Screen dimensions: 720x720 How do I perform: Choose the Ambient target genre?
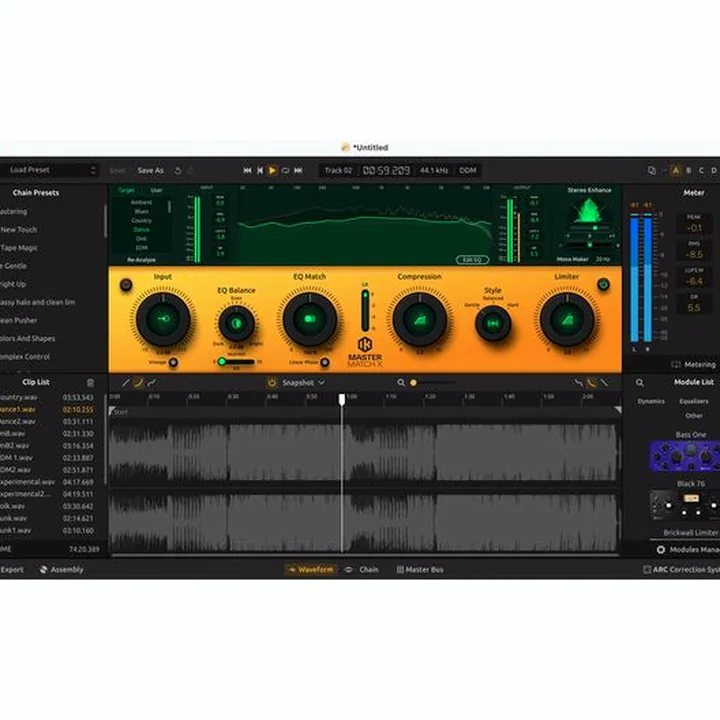[x=141, y=202]
